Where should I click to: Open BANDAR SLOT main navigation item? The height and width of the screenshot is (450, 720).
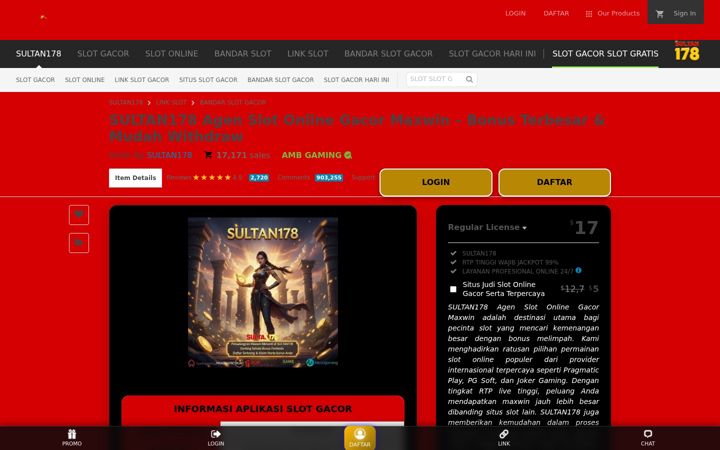pyautogui.click(x=242, y=54)
